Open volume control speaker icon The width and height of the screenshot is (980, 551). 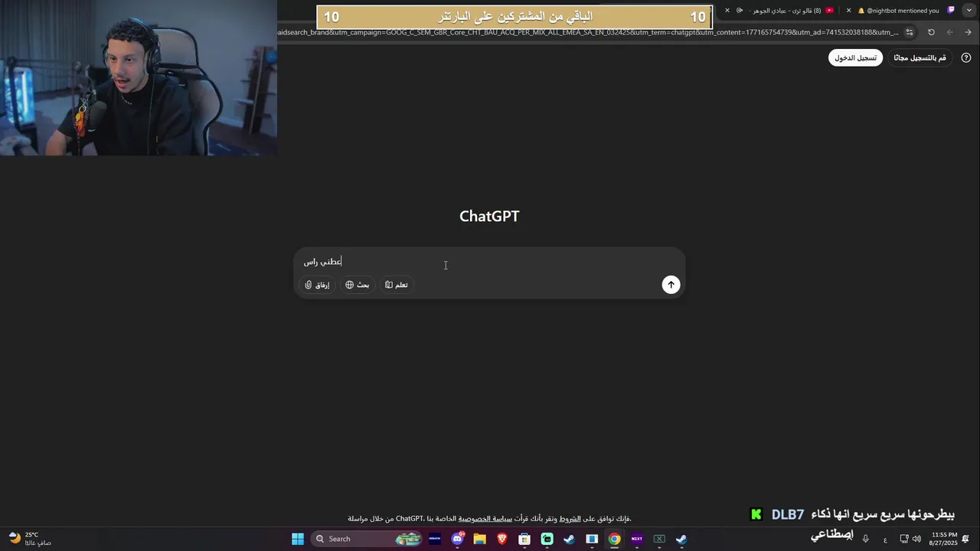[916, 539]
